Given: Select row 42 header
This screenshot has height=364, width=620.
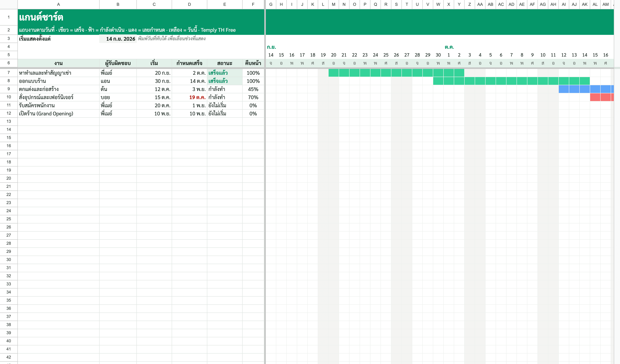Looking at the screenshot, I should click(9, 357).
